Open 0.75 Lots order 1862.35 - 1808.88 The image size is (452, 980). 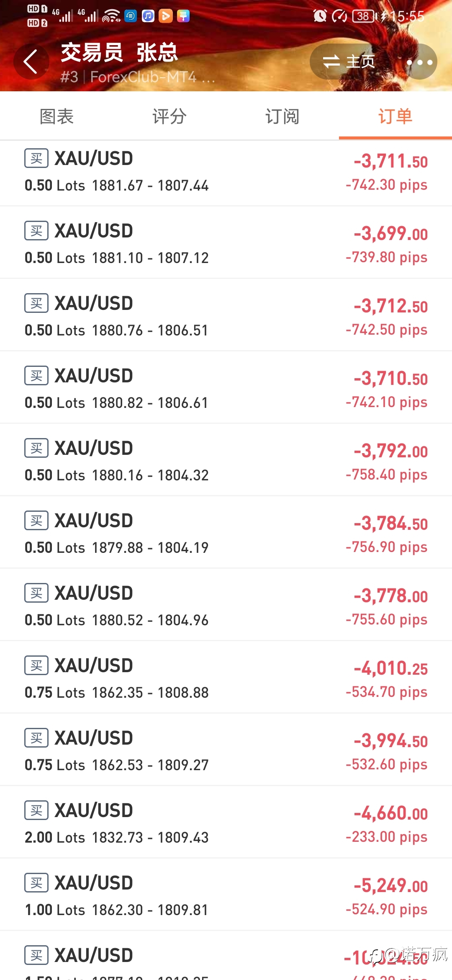click(226, 677)
